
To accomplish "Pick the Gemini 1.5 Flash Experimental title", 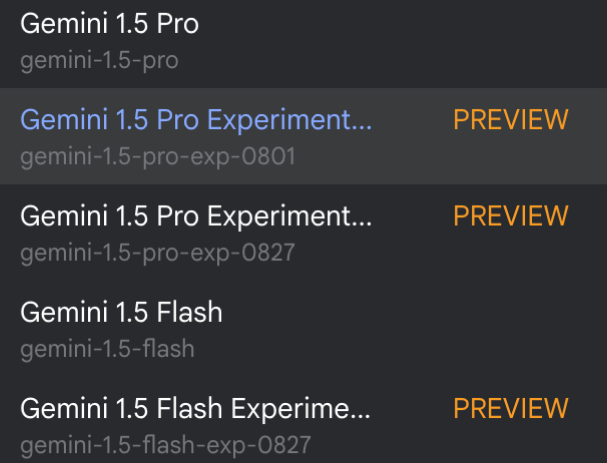I will (x=195, y=408).
